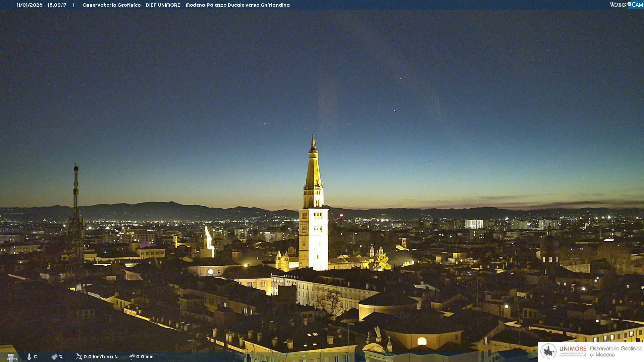
Task: Click the humidity water drops icon
Action: (54, 357)
